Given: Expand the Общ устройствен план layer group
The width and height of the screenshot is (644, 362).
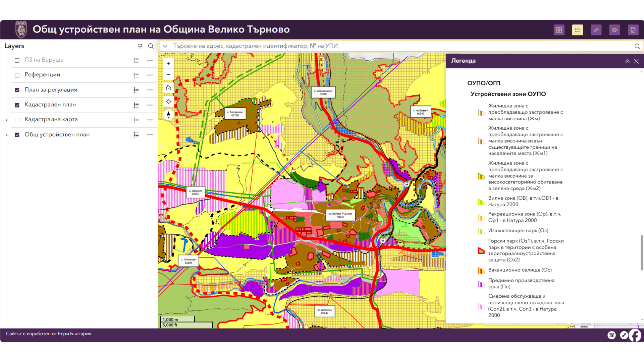Looking at the screenshot, I should [6, 135].
